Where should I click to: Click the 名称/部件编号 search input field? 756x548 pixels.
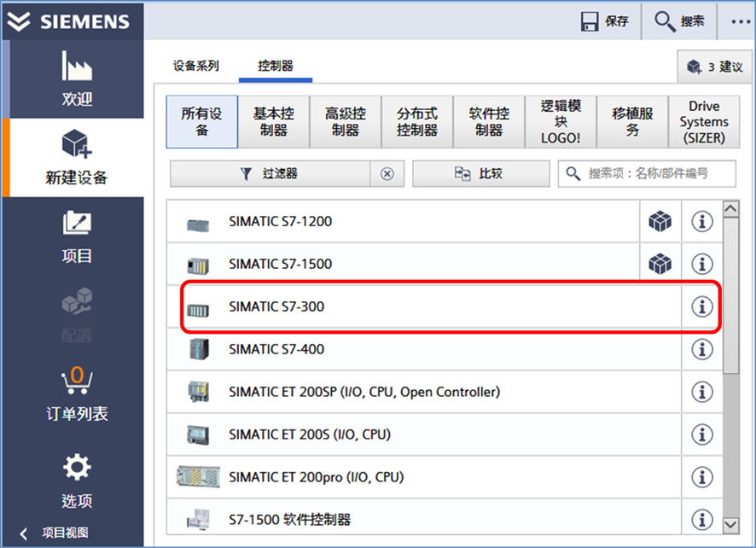[x=647, y=173]
